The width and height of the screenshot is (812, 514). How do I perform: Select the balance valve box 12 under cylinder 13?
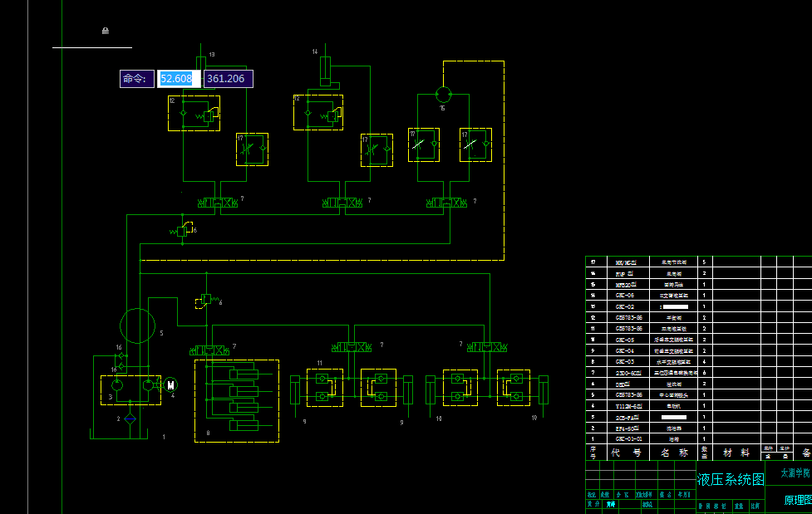[194, 113]
